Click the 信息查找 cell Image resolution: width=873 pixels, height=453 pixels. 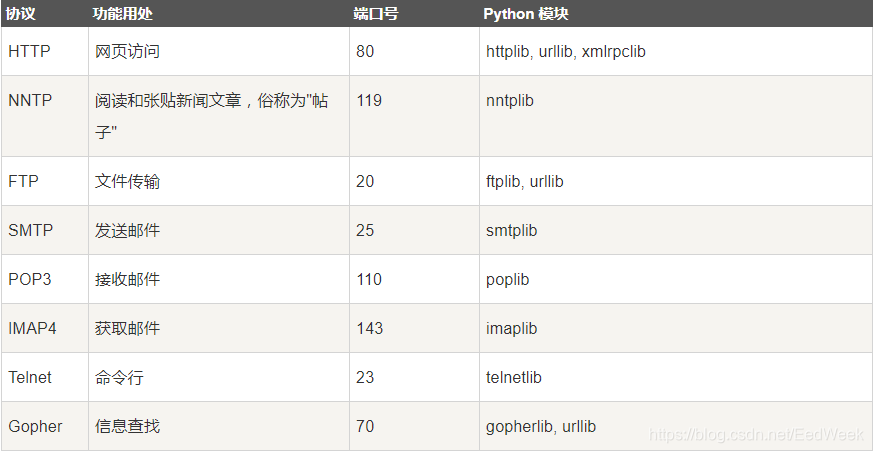219,426
